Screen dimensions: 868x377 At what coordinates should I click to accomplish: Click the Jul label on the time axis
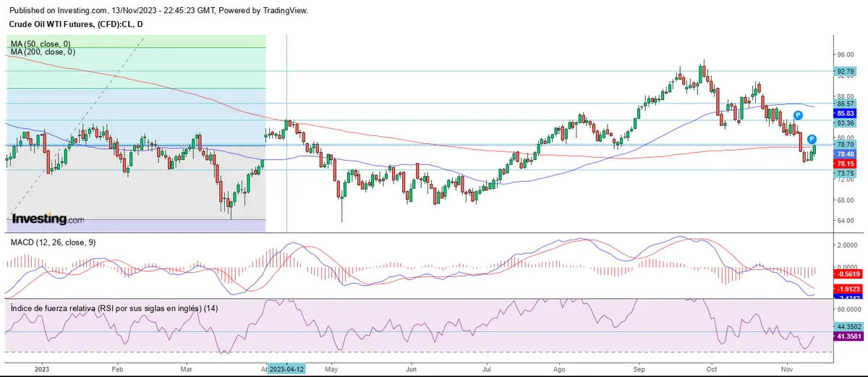point(485,368)
